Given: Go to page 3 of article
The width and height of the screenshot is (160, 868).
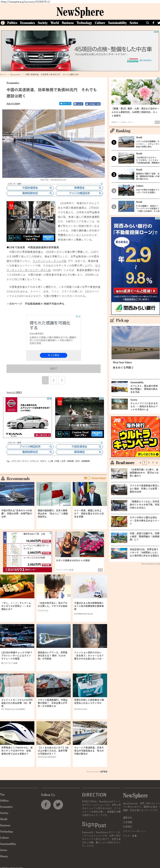Looking at the screenshot, I should pyautogui.click(x=62, y=380).
